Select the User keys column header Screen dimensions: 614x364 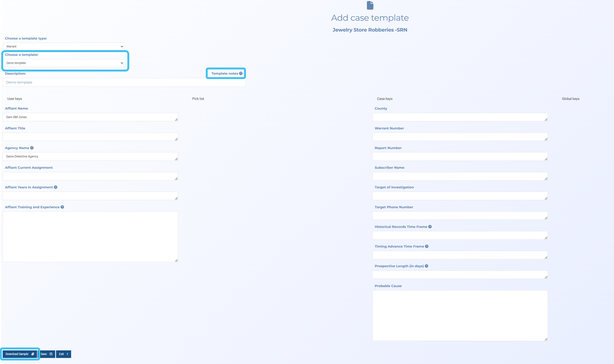point(14,99)
